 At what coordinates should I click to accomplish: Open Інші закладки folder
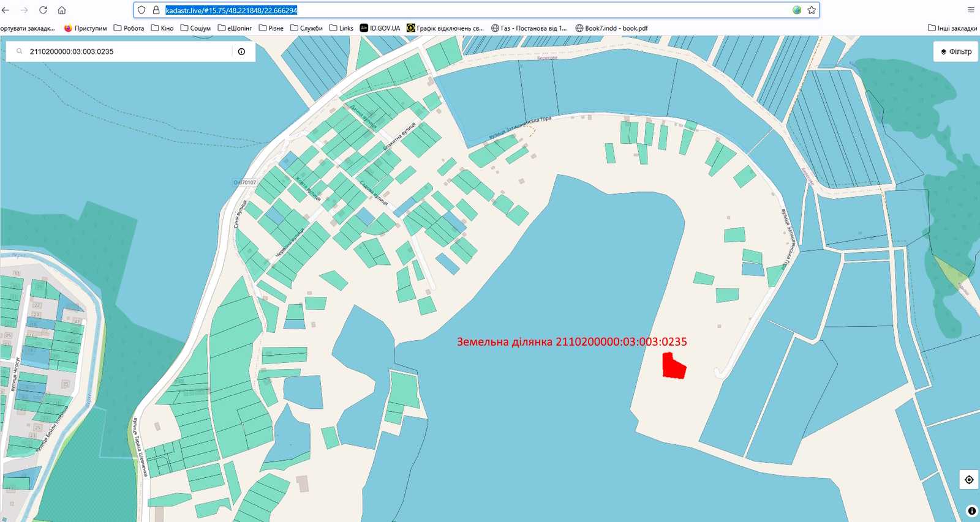[x=952, y=28]
